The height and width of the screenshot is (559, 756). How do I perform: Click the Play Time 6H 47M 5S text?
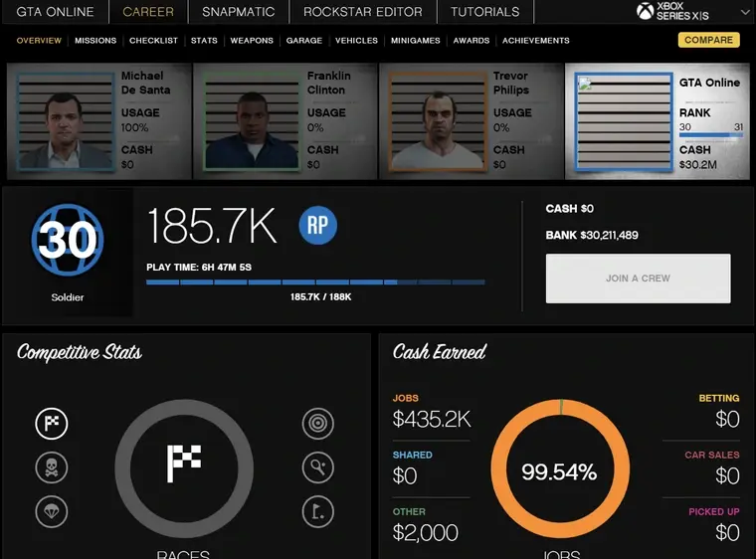click(x=199, y=268)
